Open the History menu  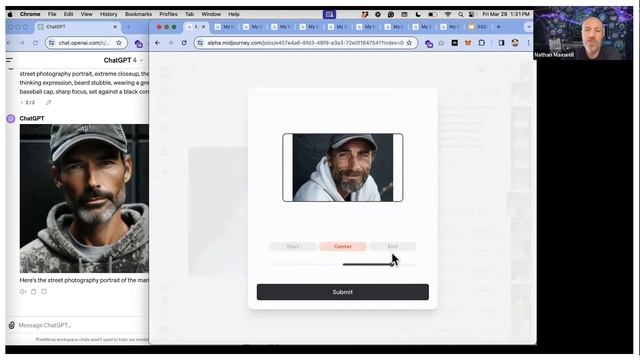coord(109,14)
